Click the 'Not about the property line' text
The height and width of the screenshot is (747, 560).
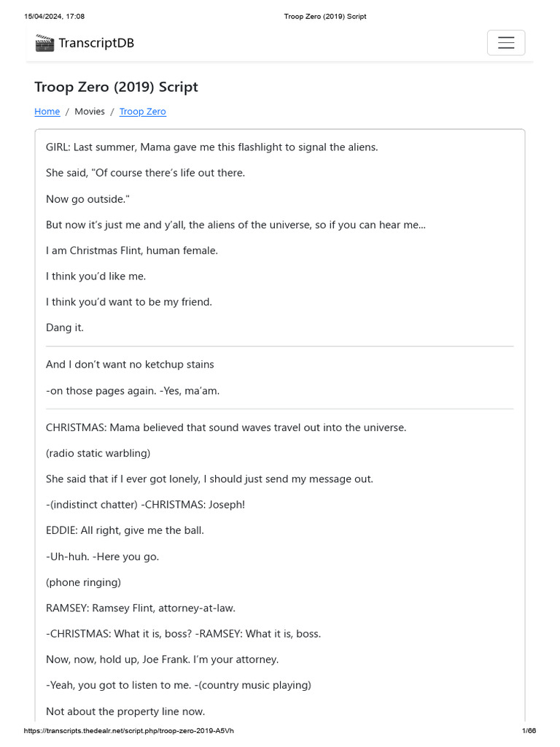click(x=125, y=711)
